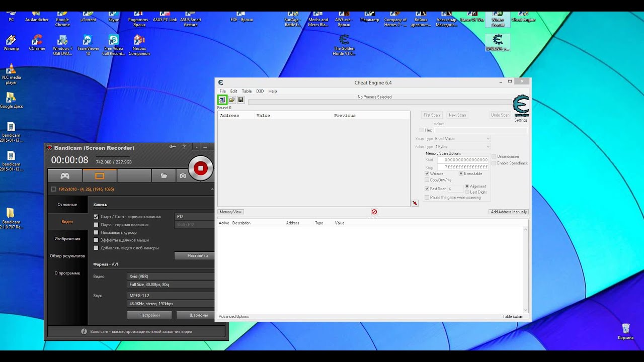Image resolution: width=644 pixels, height=362 pixels.
Task: Select Windows 7 USB DVD icon
Action: [63, 45]
